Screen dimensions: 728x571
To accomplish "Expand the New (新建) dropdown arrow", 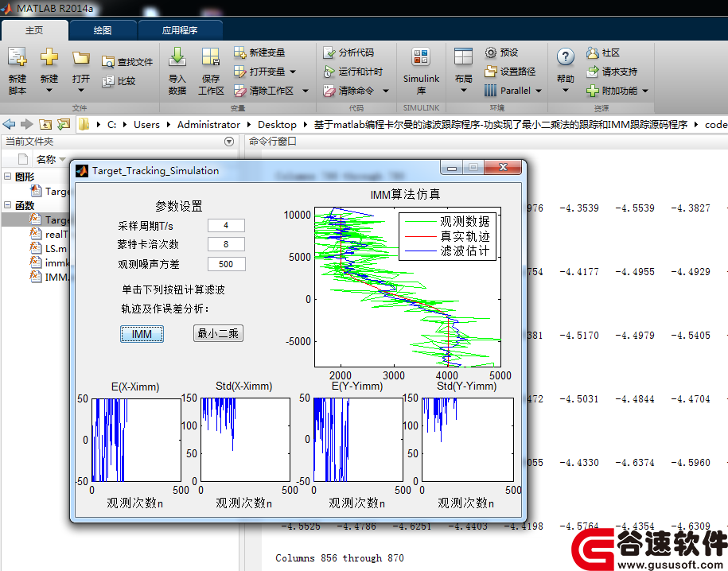I will tap(49, 91).
